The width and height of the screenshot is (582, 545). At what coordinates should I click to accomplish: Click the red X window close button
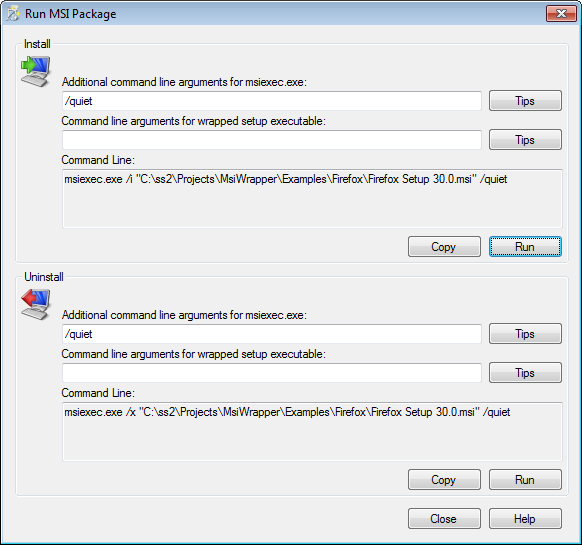(x=561, y=14)
